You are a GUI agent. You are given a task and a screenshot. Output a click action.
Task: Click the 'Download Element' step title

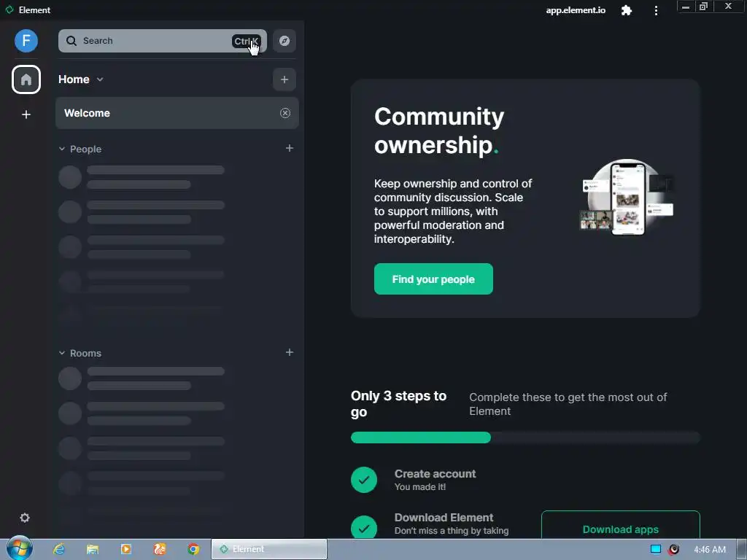pyautogui.click(x=444, y=518)
